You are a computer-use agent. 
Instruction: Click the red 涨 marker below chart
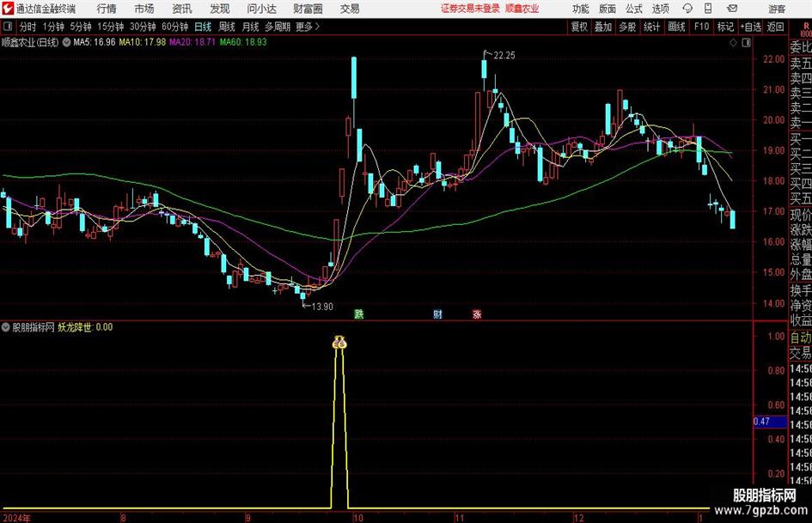477,314
